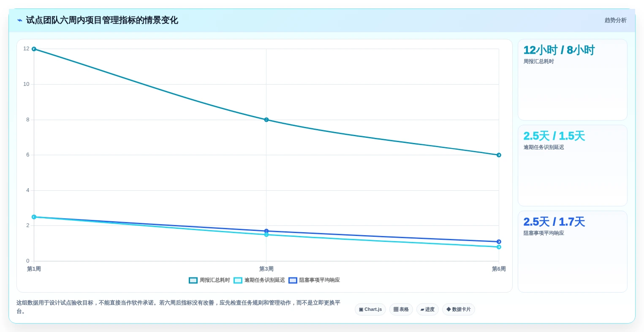Screen dimensions: 644x332
Task: Click the 阻塞事项平均响应 data point at 第3周
Action: tap(266, 231)
